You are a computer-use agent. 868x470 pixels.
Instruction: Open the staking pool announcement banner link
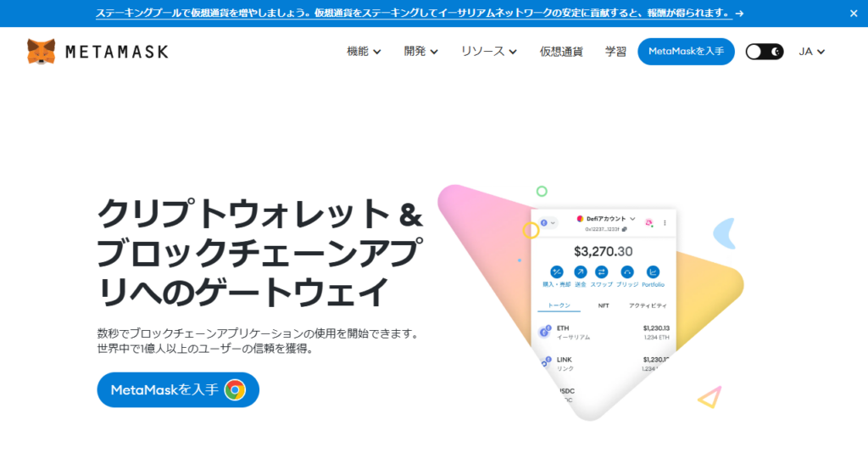tap(420, 13)
